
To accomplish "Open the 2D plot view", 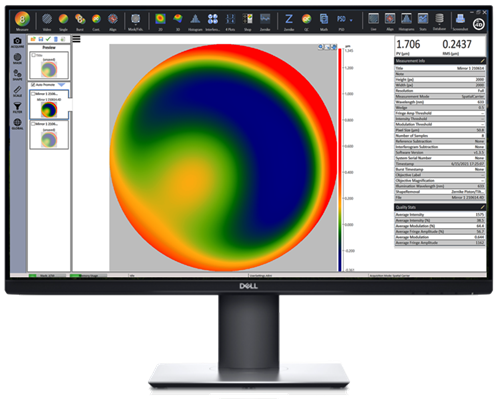I will pos(161,21).
